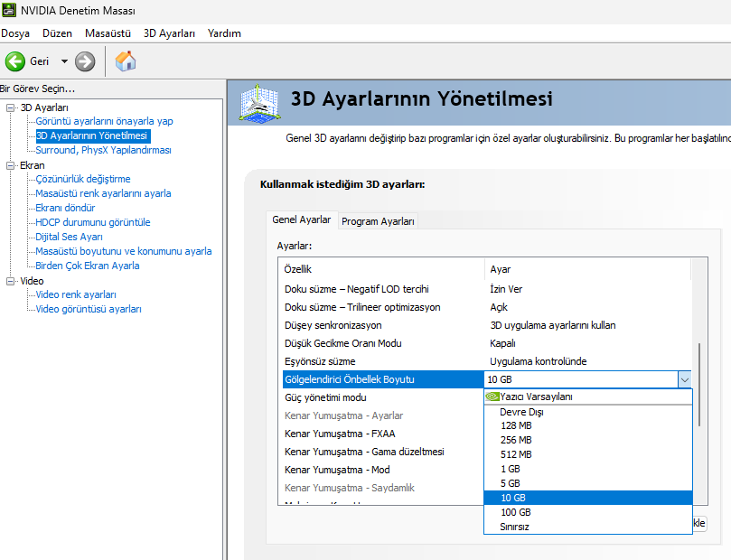Screen dimensions: 731x560
Task: Click the NVIDIA logo beside Yazıcı Varsayılanı
Action: (492, 397)
